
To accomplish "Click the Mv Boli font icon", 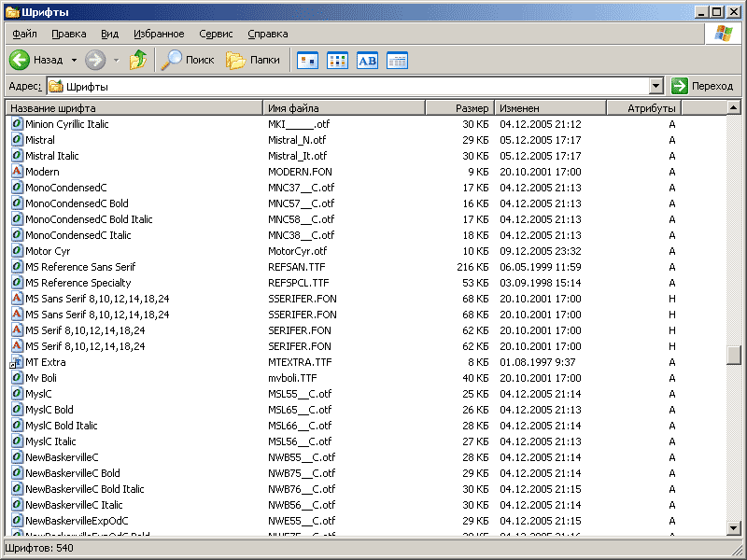I will (17, 378).
